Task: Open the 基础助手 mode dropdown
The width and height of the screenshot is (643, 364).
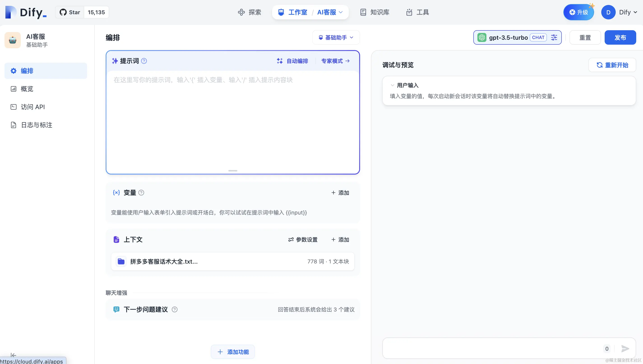Action: pyautogui.click(x=336, y=37)
